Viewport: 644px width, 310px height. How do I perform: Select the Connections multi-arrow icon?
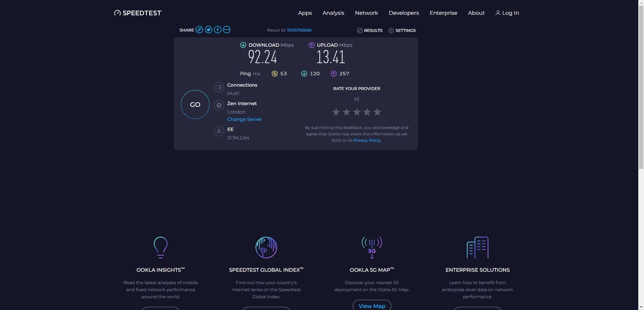coord(219,87)
